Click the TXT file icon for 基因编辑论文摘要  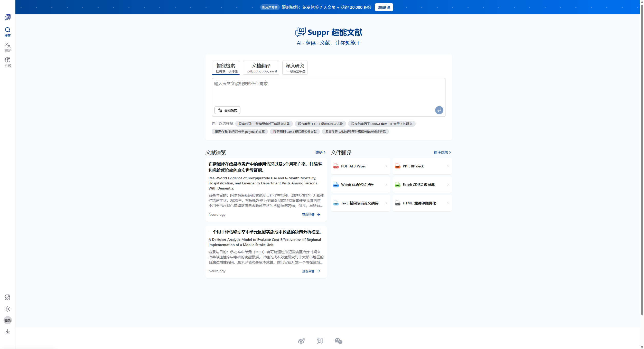336,203
